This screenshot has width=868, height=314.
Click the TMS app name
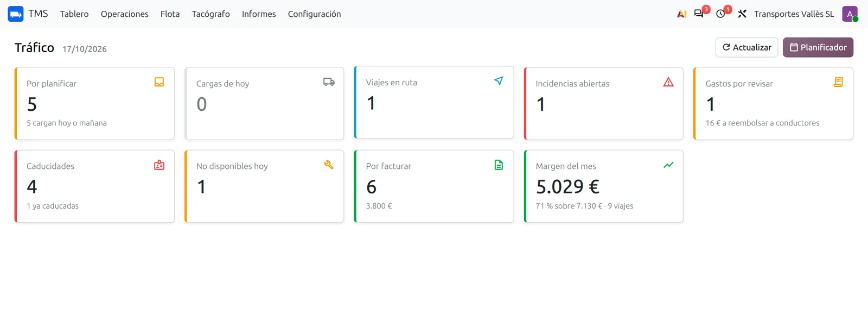point(38,14)
